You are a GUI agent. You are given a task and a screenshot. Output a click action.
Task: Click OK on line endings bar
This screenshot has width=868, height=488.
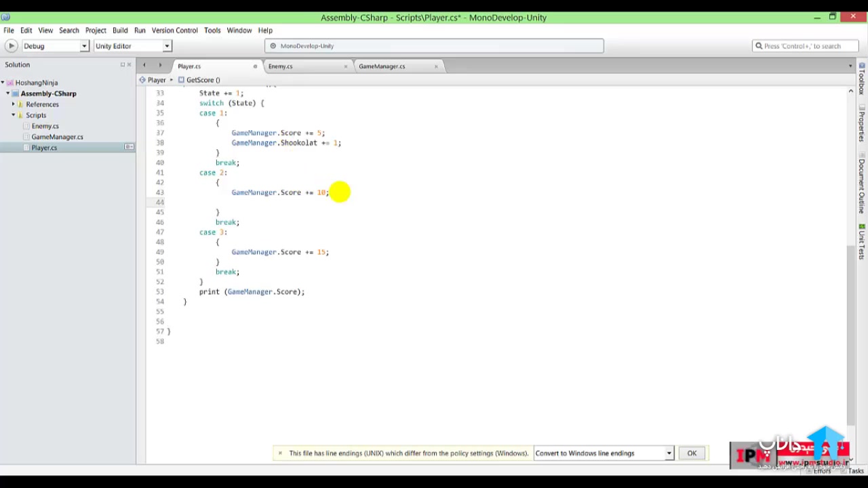coord(692,453)
